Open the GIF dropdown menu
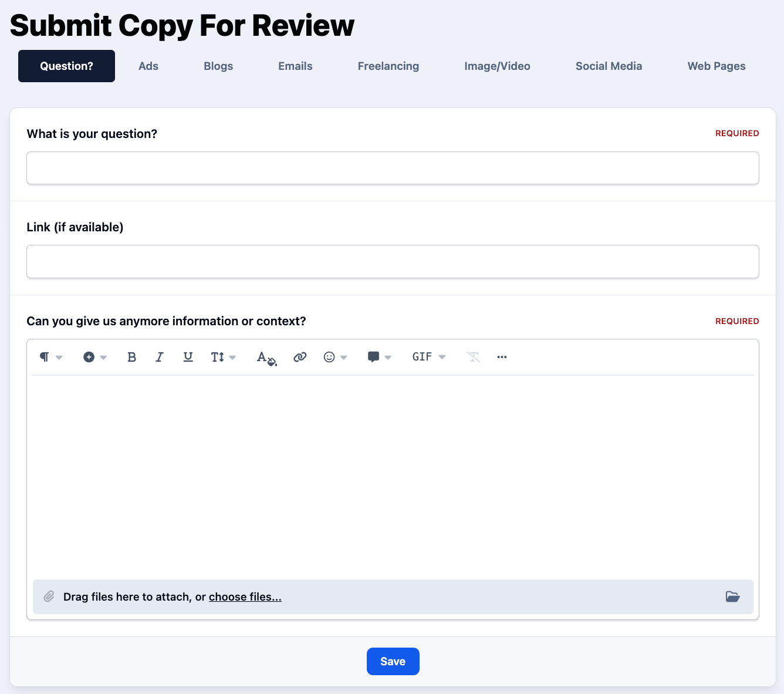Image resolution: width=784 pixels, height=694 pixels. pos(428,357)
